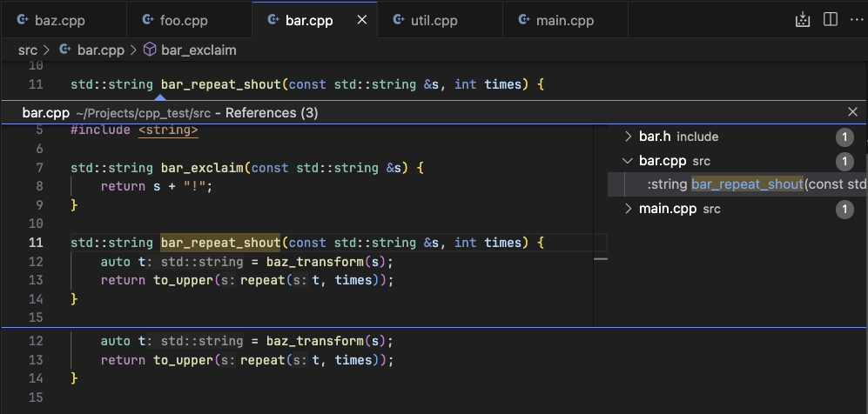This screenshot has height=414, width=868.
Task: Select the bar.cpp tab
Action: pyautogui.click(x=314, y=21)
